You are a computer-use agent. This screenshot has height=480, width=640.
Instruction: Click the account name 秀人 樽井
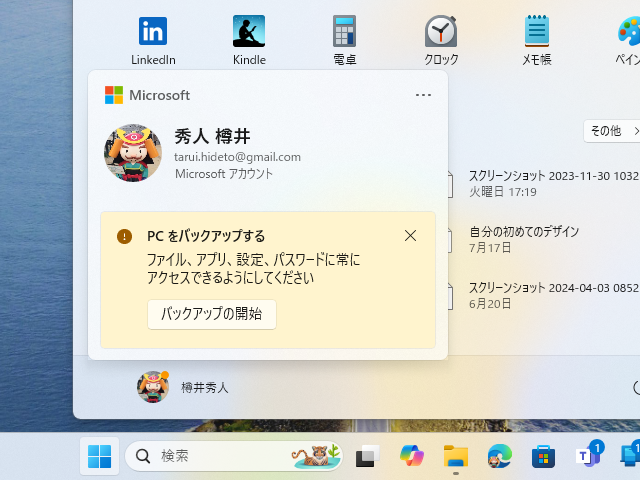212,136
